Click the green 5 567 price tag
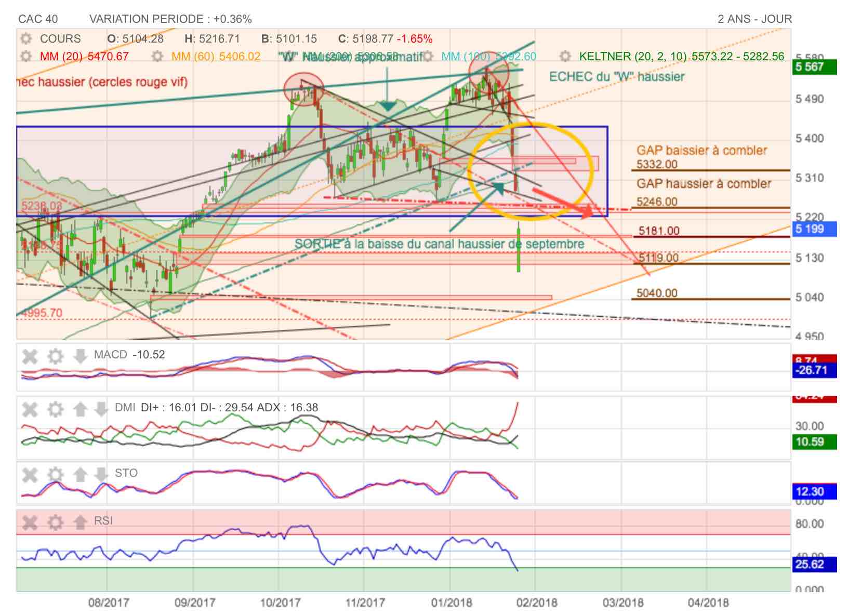This screenshot has height=616, width=848. click(x=814, y=67)
